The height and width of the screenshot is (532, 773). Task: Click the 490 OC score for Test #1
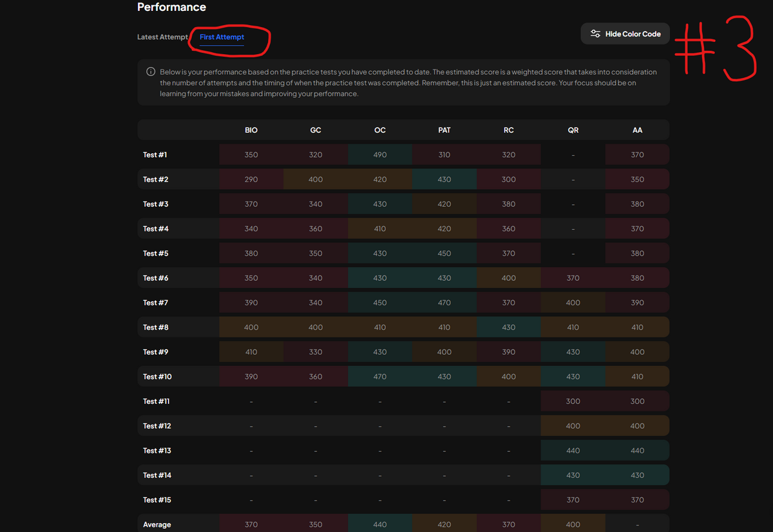click(x=380, y=155)
